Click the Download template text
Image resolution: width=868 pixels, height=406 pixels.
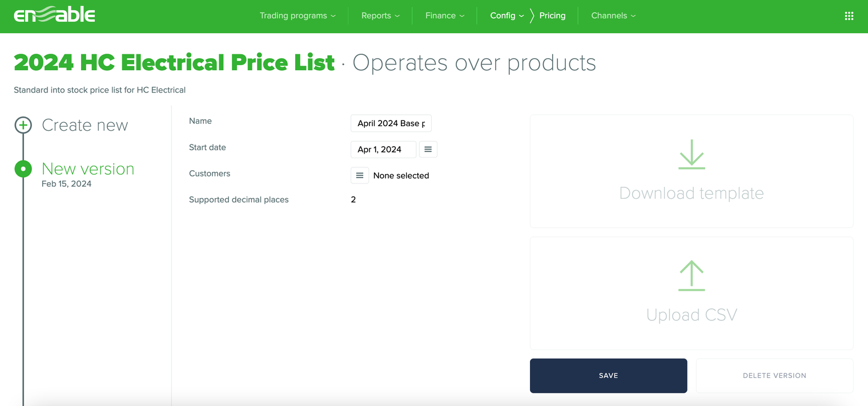[x=692, y=193]
